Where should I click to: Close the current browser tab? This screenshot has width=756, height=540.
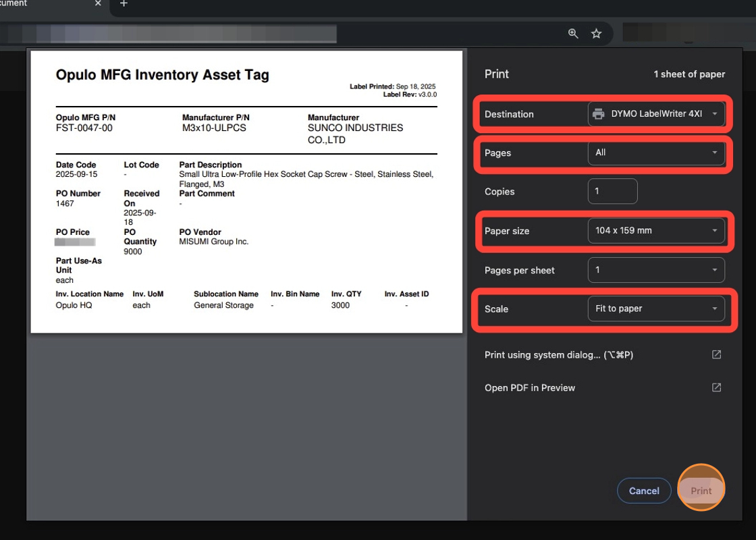pyautogui.click(x=98, y=4)
